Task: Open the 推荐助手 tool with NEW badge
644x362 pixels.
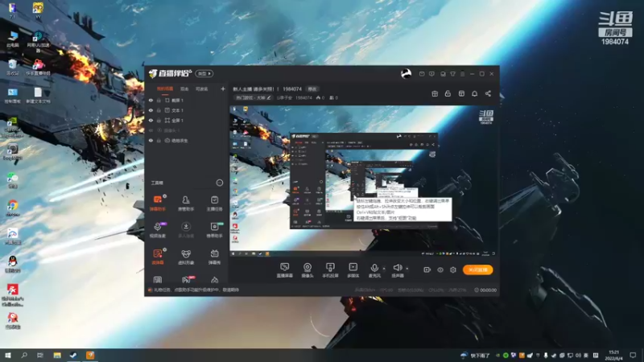Action: tap(214, 229)
